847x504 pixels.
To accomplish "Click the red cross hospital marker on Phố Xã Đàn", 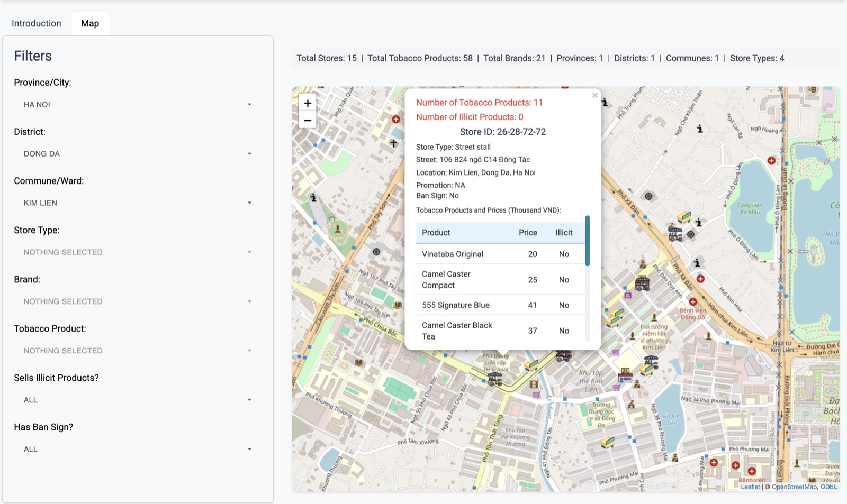I will [x=700, y=279].
